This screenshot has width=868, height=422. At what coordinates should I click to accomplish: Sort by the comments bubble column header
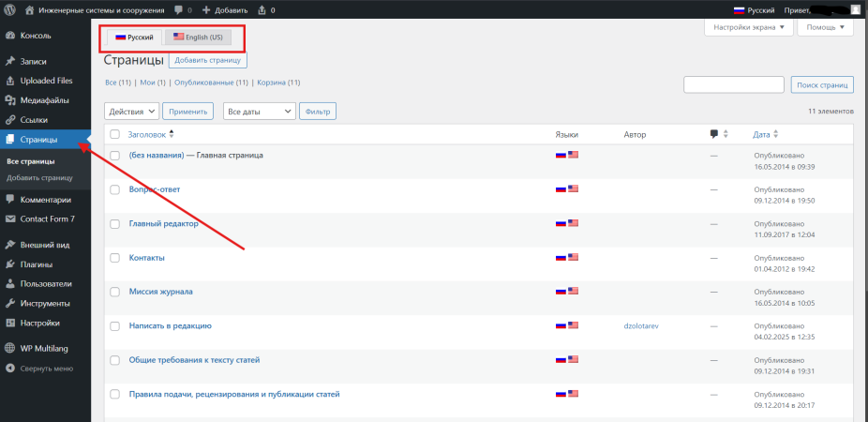point(714,134)
